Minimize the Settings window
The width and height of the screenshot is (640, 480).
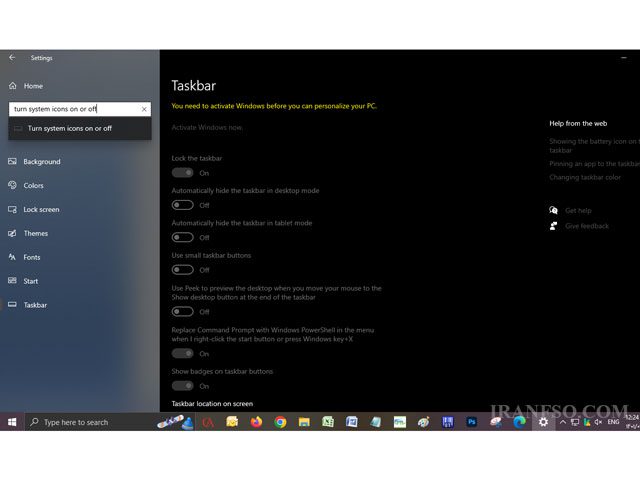pyautogui.click(x=624, y=58)
